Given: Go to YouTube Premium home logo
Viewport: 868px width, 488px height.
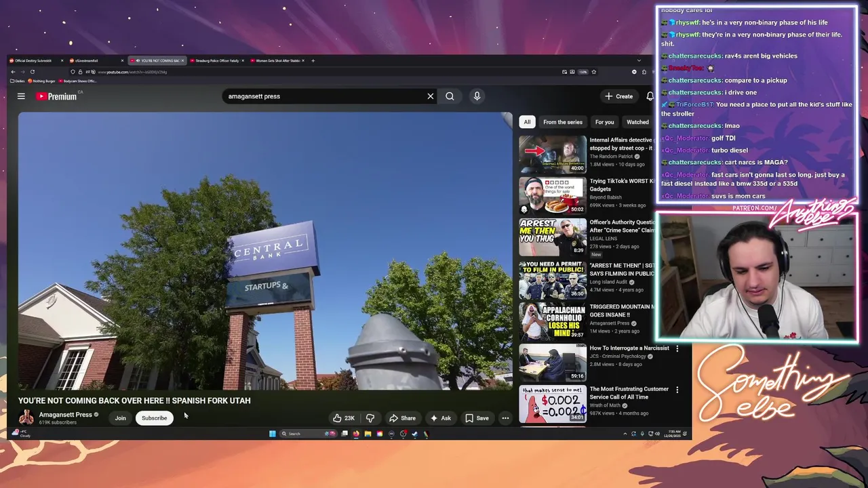Looking at the screenshot, I should (56, 96).
